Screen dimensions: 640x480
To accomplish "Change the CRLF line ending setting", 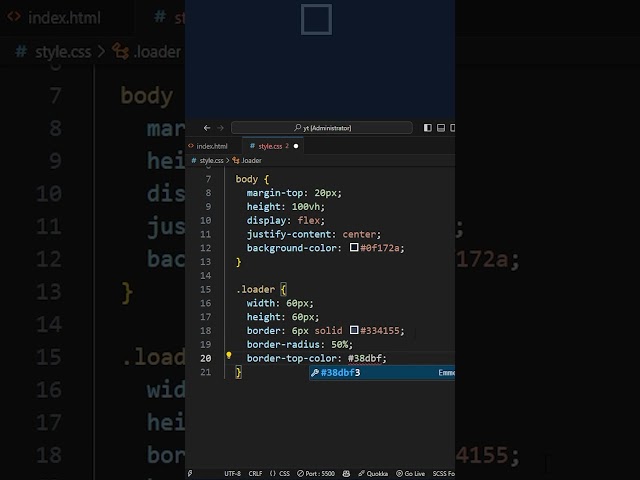I will [x=255, y=473].
